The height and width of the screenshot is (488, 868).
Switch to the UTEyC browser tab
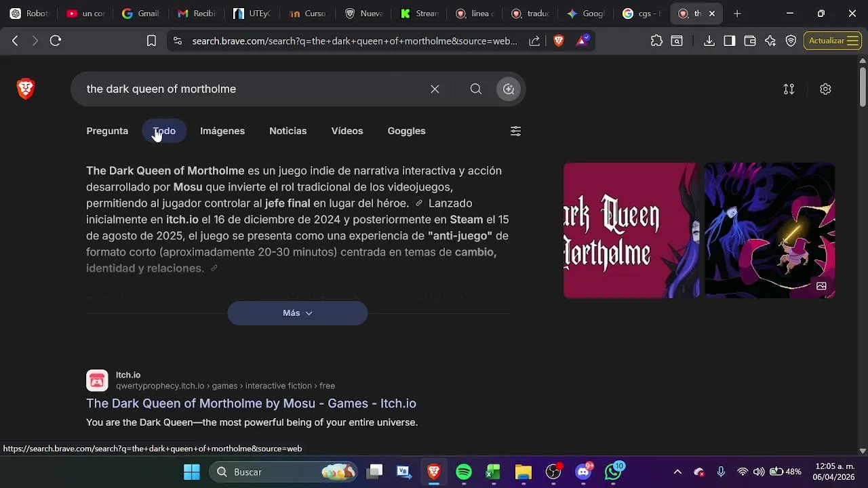point(251,14)
